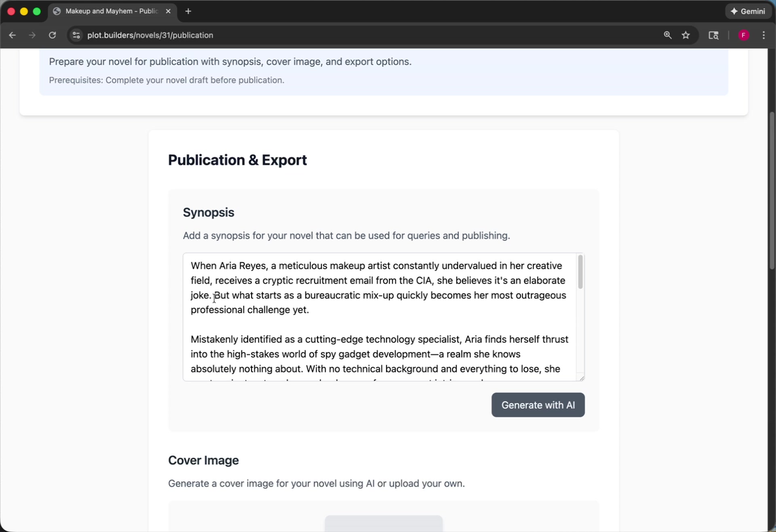776x532 pixels.
Task: Bookmark this page with the star
Action: point(686,35)
